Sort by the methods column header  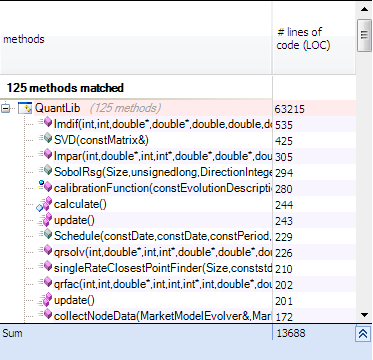click(x=135, y=39)
